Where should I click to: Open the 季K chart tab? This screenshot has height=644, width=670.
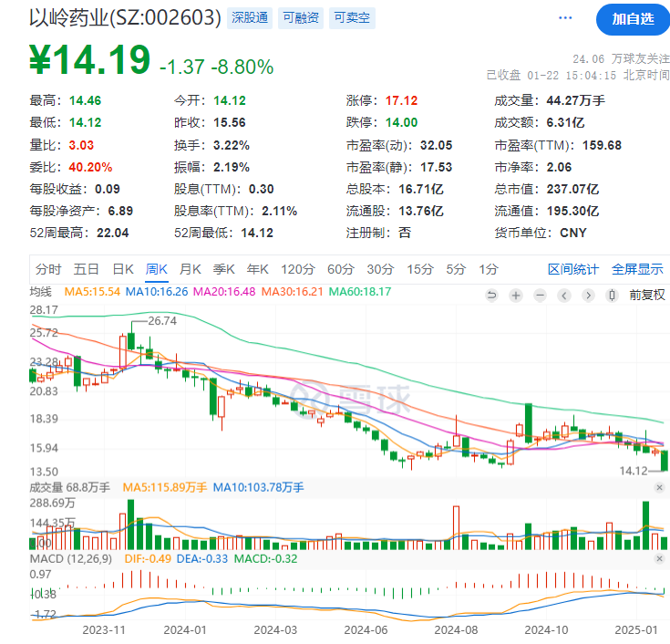[224, 269]
